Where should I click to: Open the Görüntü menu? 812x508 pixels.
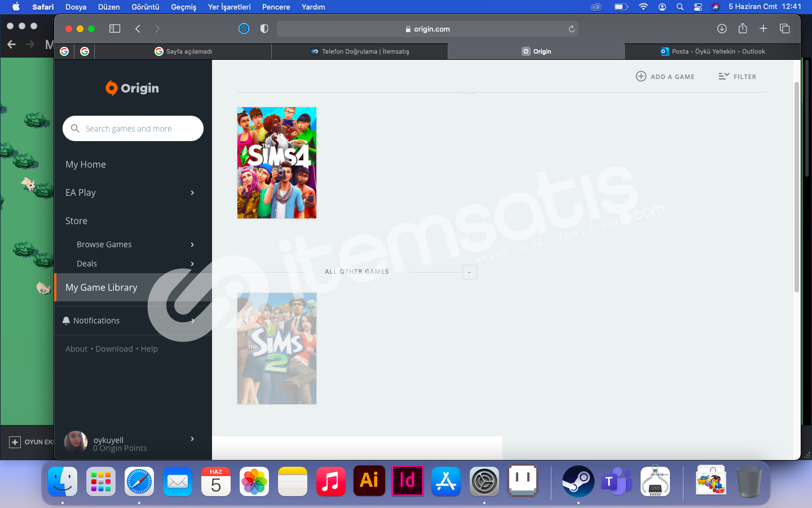(145, 7)
